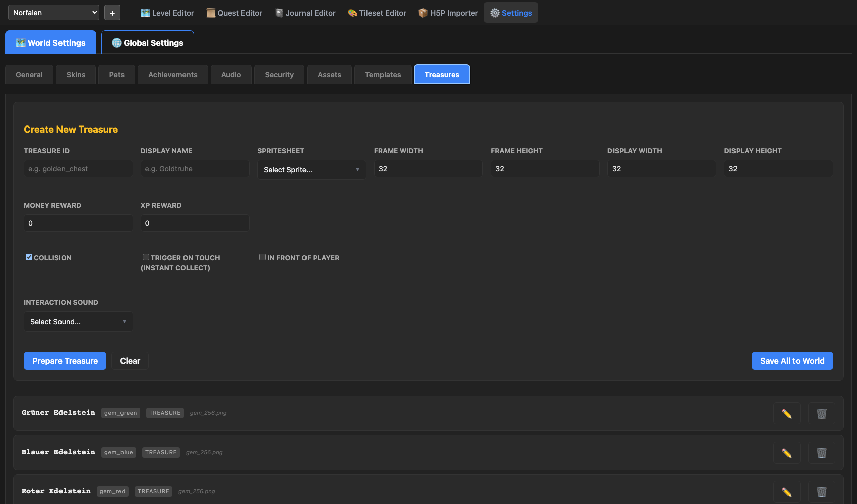Add a new world with the plus button
The height and width of the screenshot is (504, 857).
[x=112, y=13]
